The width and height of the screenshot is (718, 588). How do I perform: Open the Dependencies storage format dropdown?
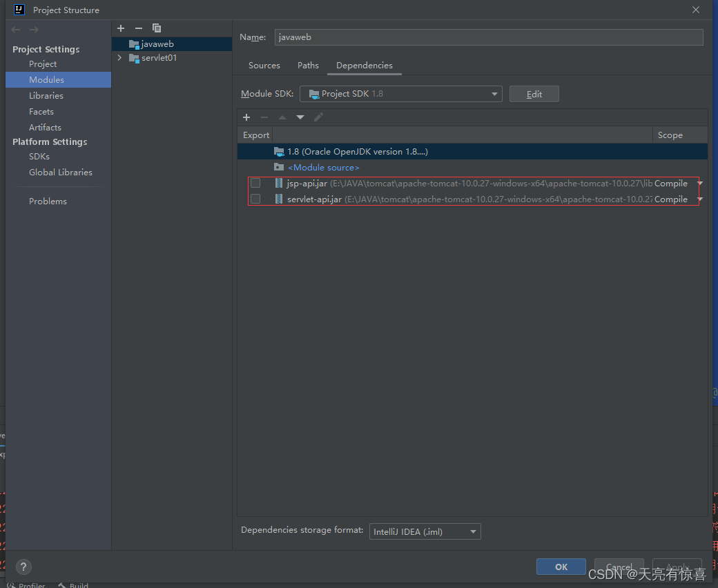pyautogui.click(x=472, y=531)
